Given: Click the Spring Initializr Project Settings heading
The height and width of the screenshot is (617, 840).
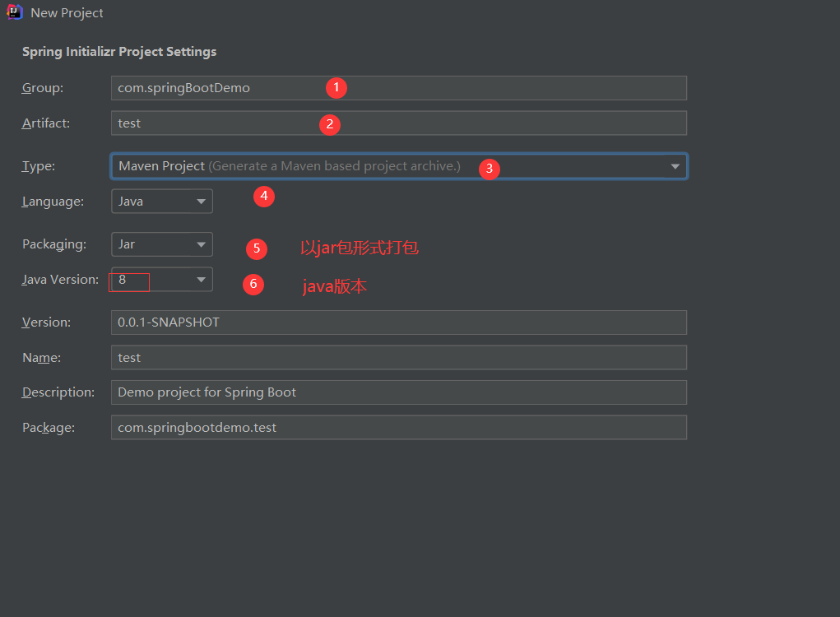Looking at the screenshot, I should coord(119,52).
